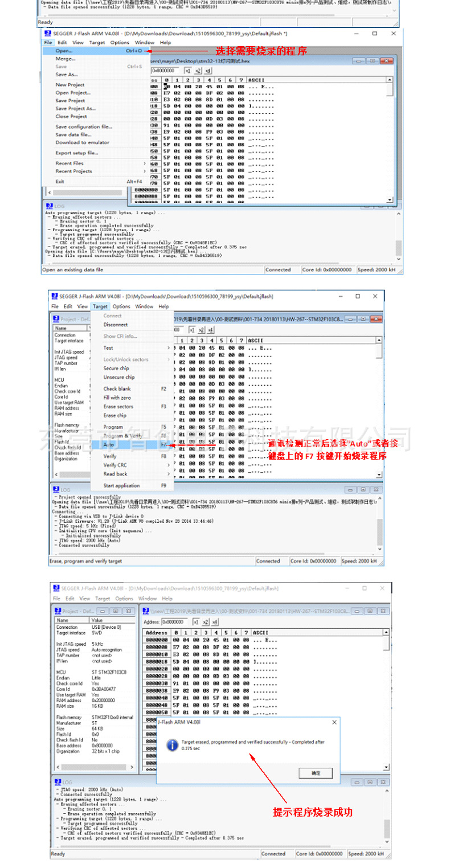Select Program & Verify in Target menu

(131, 436)
